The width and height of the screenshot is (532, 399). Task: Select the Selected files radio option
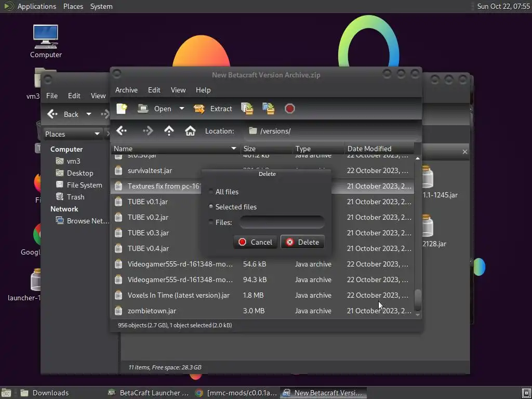click(x=233, y=207)
